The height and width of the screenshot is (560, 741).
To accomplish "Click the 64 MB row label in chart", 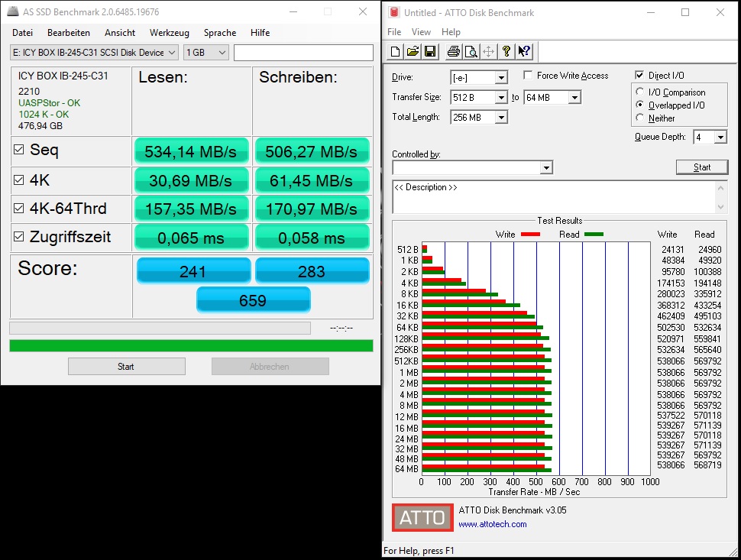I will coord(407,469).
